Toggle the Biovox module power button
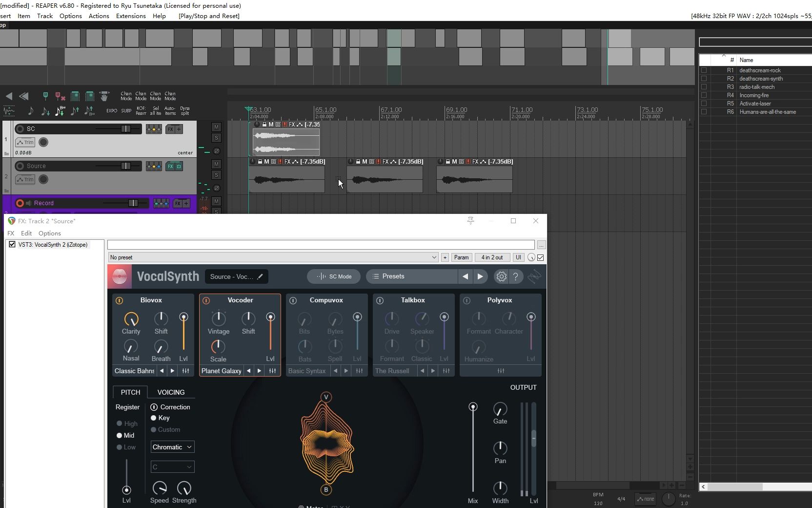Image resolution: width=812 pixels, height=508 pixels. 119,300
